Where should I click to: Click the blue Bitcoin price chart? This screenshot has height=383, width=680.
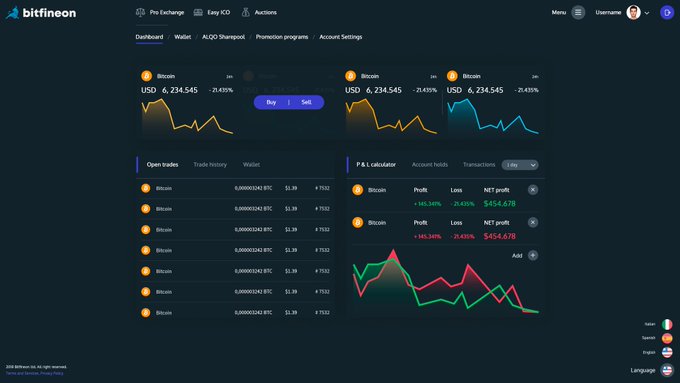click(493, 116)
